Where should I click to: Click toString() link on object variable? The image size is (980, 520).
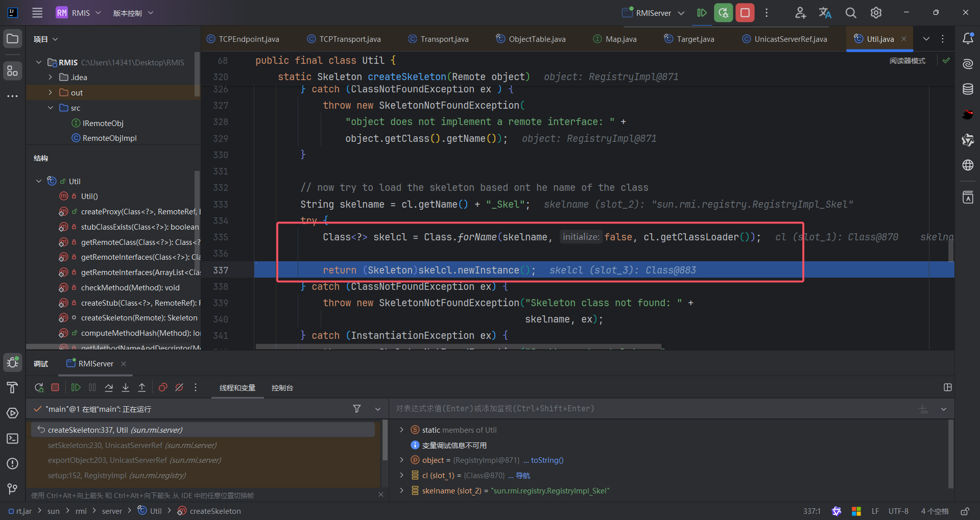point(547,460)
